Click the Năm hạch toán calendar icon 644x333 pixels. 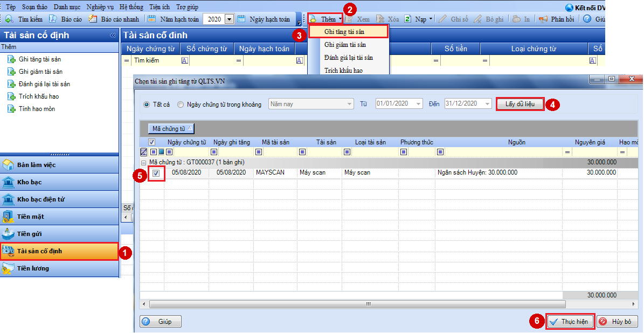pyautogui.click(x=152, y=19)
